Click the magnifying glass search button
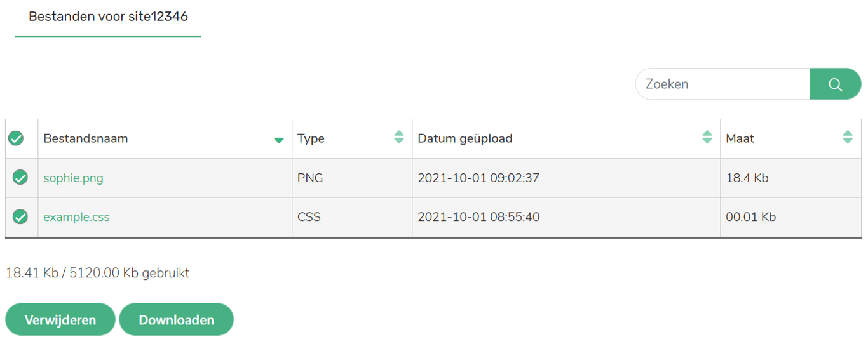This screenshot has width=868, height=351. click(835, 84)
